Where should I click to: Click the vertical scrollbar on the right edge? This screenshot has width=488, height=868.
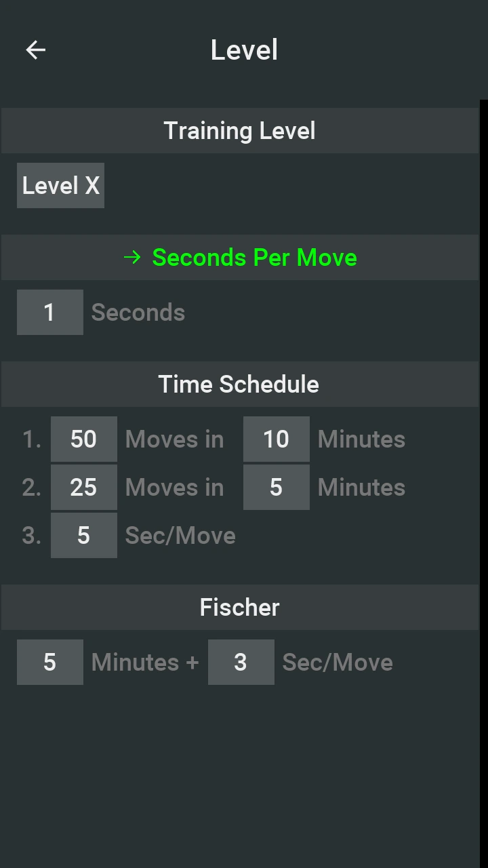484,475
